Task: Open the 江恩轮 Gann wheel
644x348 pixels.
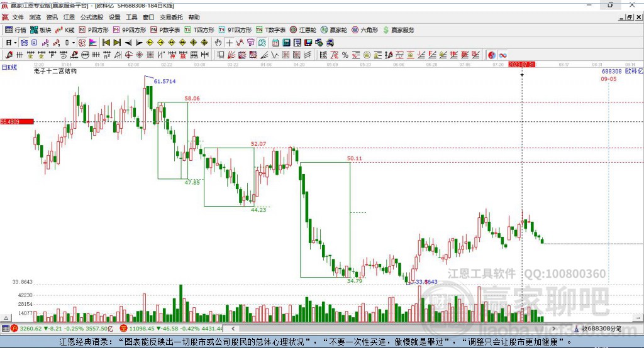Action: [x=303, y=30]
